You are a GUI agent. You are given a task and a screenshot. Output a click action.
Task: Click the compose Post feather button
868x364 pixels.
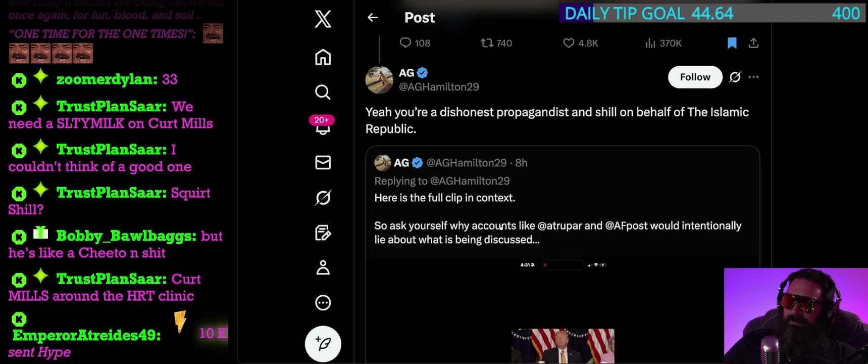tap(323, 344)
